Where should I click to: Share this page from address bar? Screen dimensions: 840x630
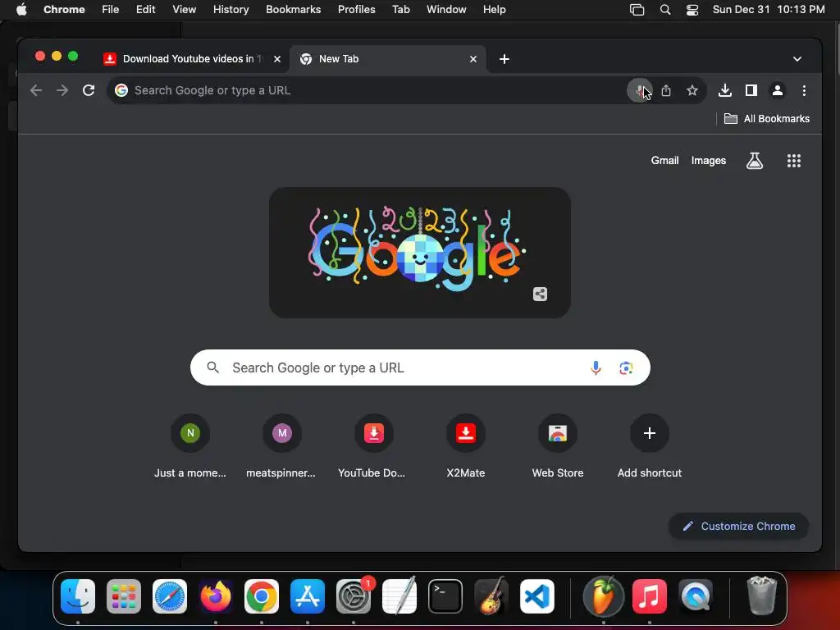[x=666, y=90]
